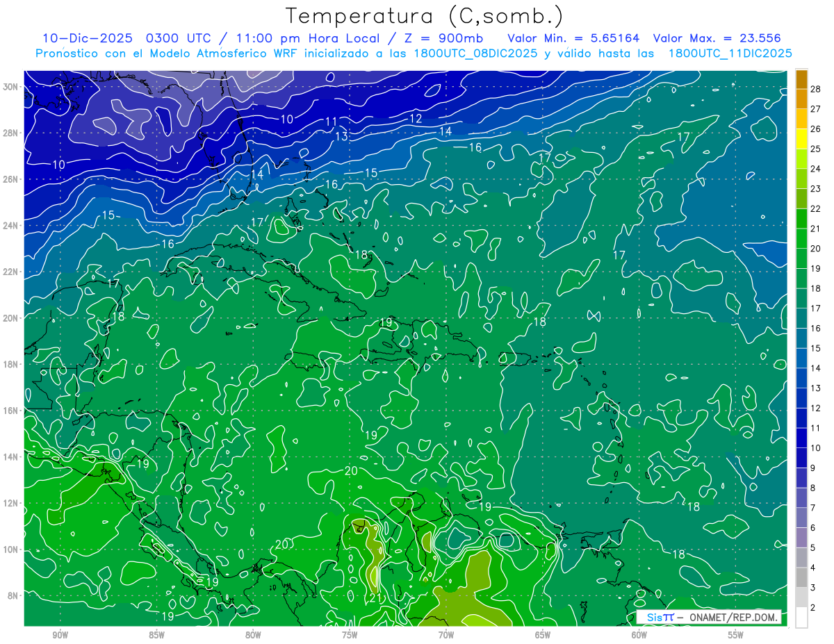Click the contour label 21 on the map
The width and height of the screenshot is (834, 644).
pyautogui.click(x=375, y=598)
